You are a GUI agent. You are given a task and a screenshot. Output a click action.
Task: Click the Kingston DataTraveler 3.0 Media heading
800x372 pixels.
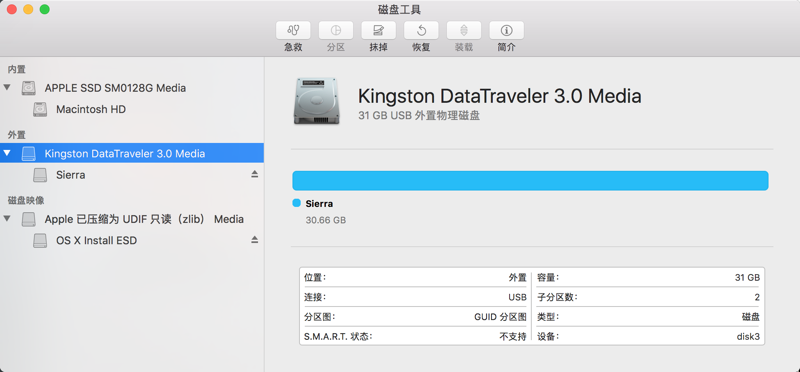point(499,95)
